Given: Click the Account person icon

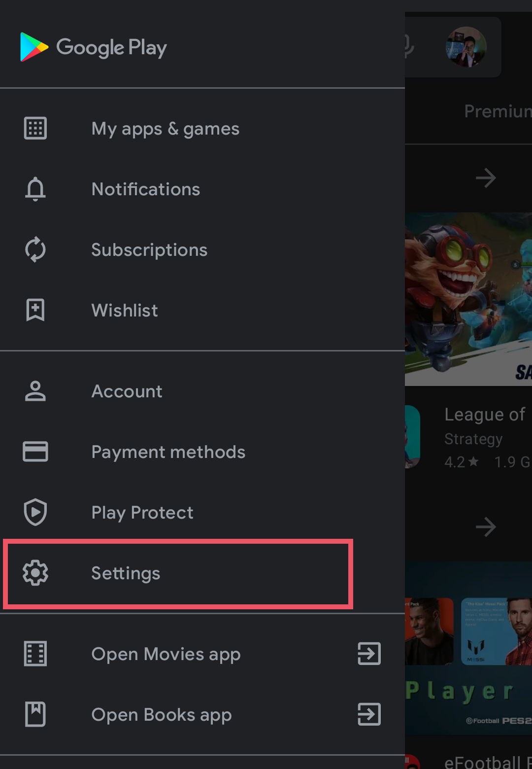Looking at the screenshot, I should pos(35,391).
